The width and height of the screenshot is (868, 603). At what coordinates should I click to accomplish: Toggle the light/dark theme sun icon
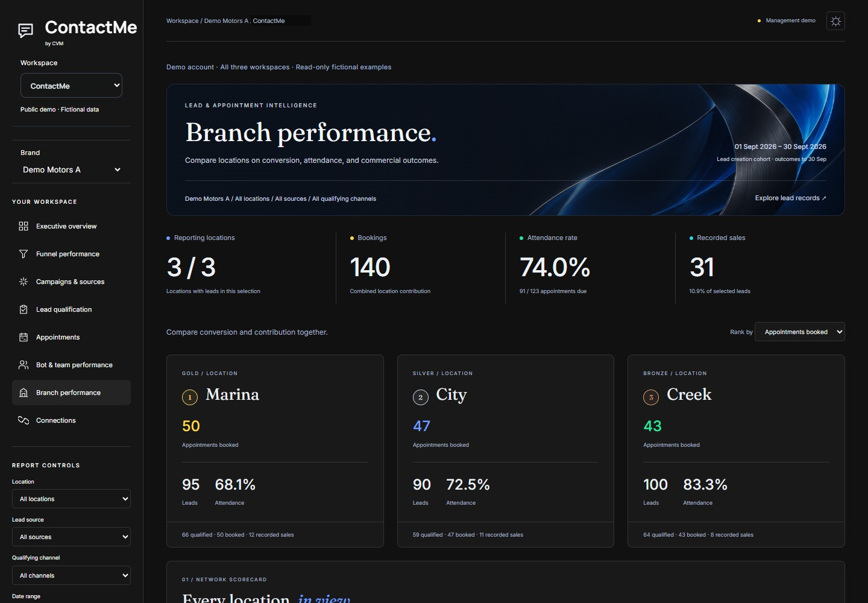(835, 21)
